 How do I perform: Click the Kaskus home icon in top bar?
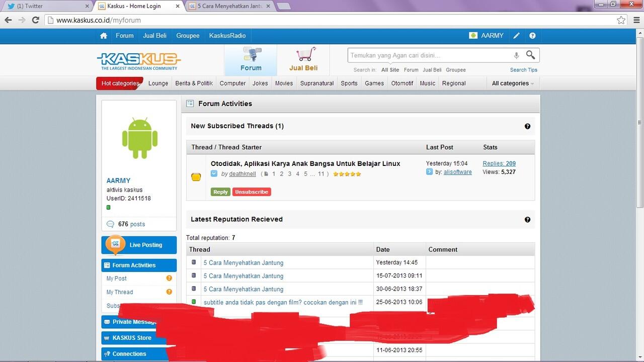(104, 36)
